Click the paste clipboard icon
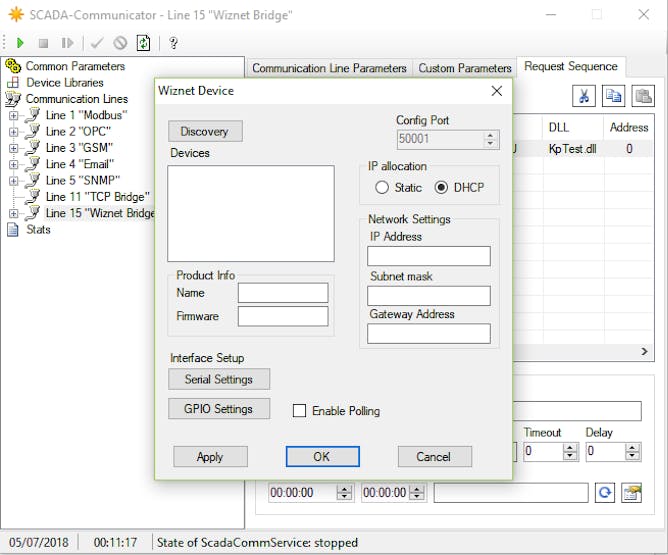Image resolution: width=668 pixels, height=555 pixels. point(643,96)
